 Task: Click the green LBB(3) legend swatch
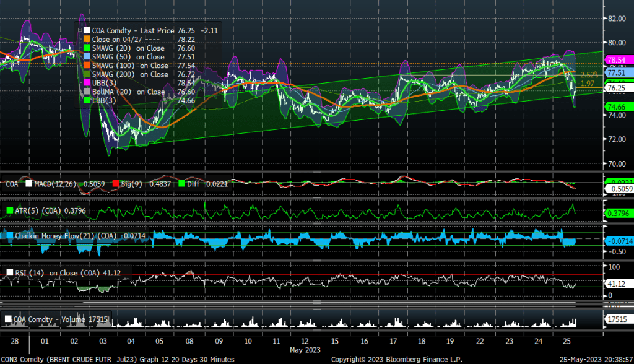[87, 100]
